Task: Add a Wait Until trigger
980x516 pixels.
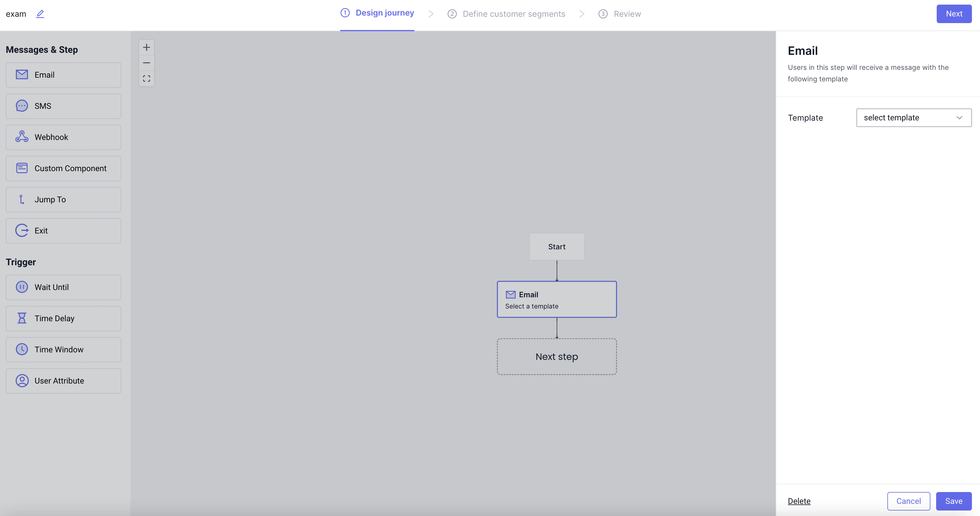Action: (x=63, y=287)
